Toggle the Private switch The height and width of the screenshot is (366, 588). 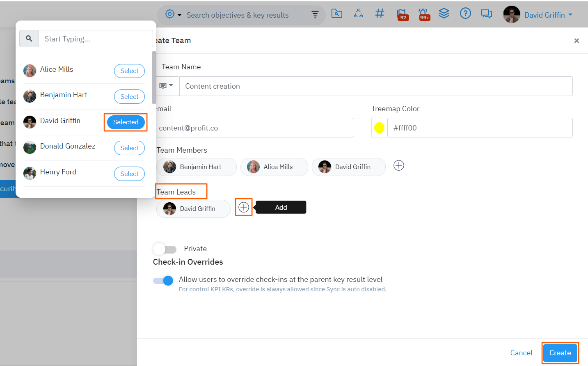point(165,249)
